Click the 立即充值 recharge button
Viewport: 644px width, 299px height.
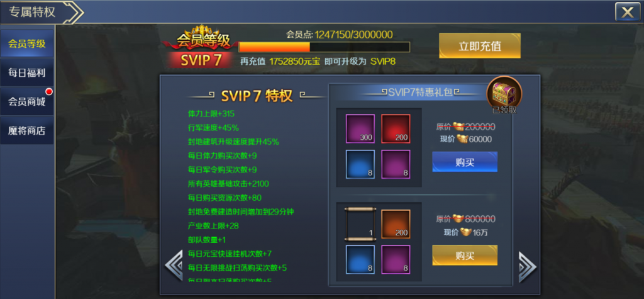tap(480, 46)
